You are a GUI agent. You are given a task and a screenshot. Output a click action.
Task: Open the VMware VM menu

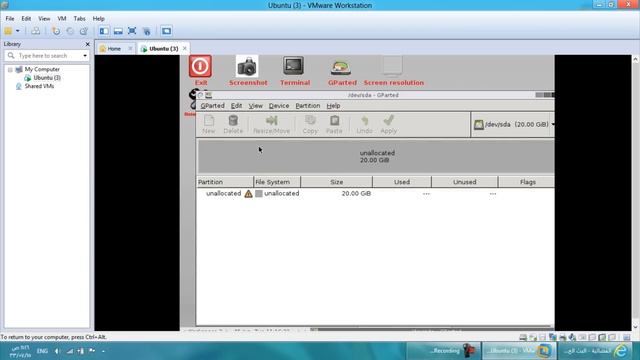click(62, 19)
